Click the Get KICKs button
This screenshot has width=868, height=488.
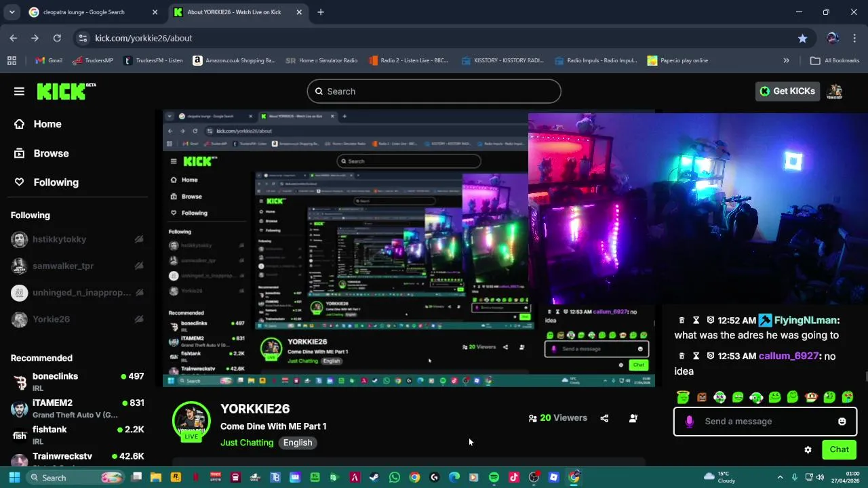point(787,91)
